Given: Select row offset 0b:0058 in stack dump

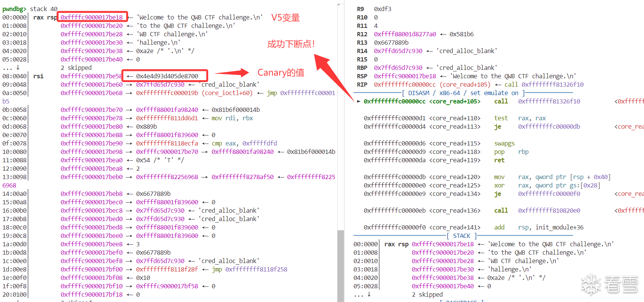Looking at the screenshot, I should tap(14, 110).
